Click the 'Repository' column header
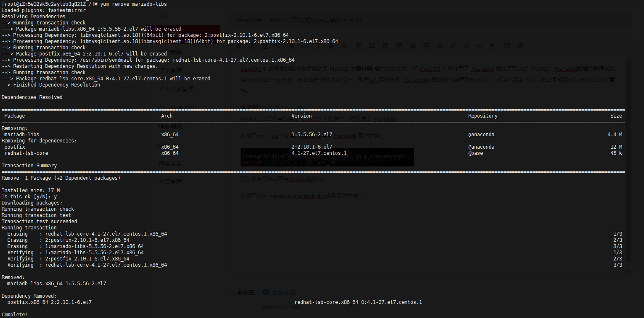This screenshot has height=318, width=644. click(x=483, y=116)
